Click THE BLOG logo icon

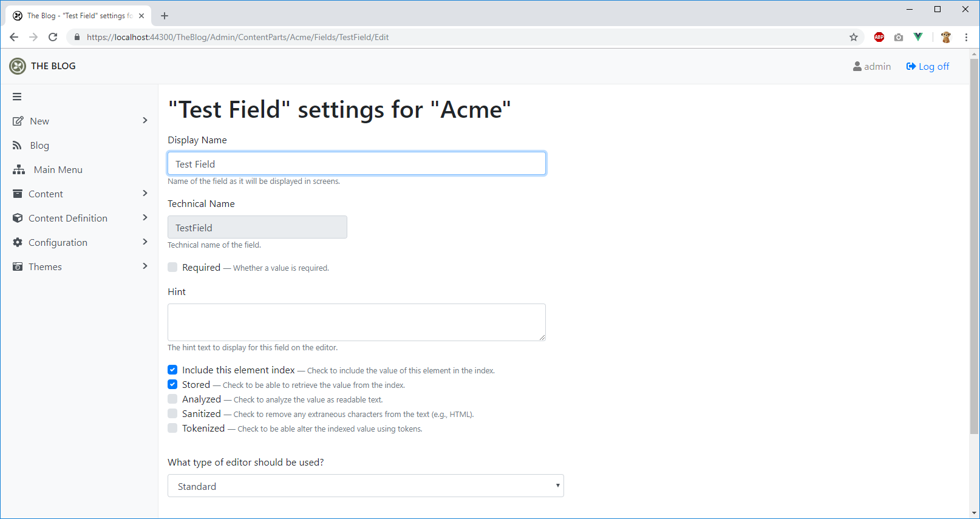click(x=17, y=66)
